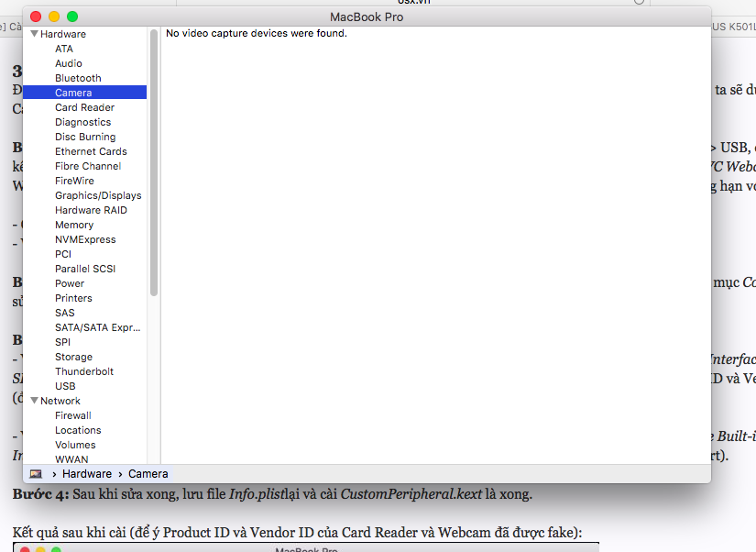This screenshot has width=756, height=552.
Task: Select the Camera sidebar entry
Action: click(73, 93)
